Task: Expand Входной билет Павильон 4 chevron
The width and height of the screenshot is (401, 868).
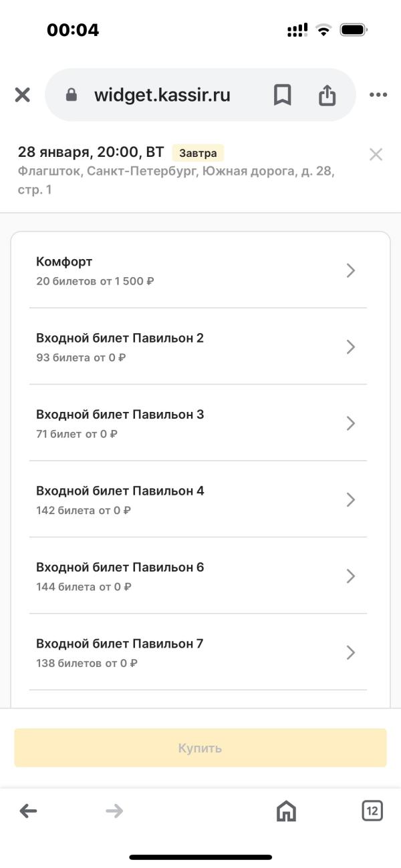Action: [x=351, y=499]
